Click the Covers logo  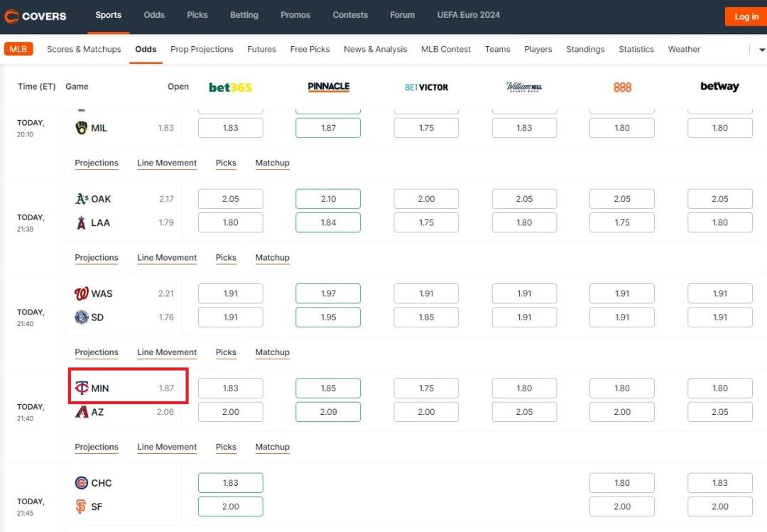(x=36, y=16)
